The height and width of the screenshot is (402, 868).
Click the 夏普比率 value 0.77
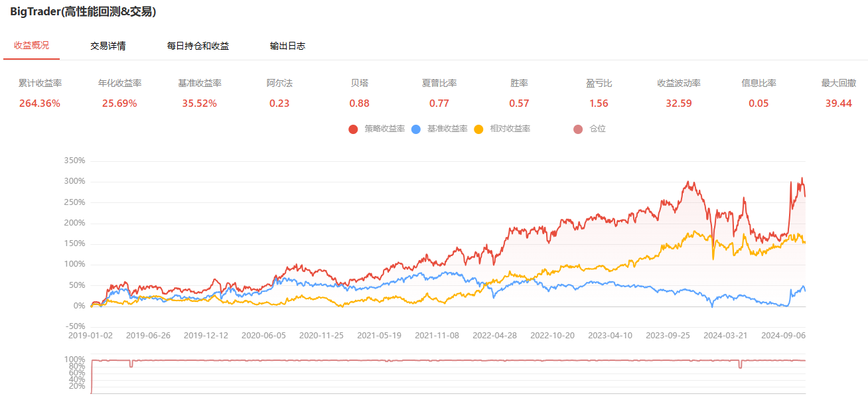click(439, 103)
